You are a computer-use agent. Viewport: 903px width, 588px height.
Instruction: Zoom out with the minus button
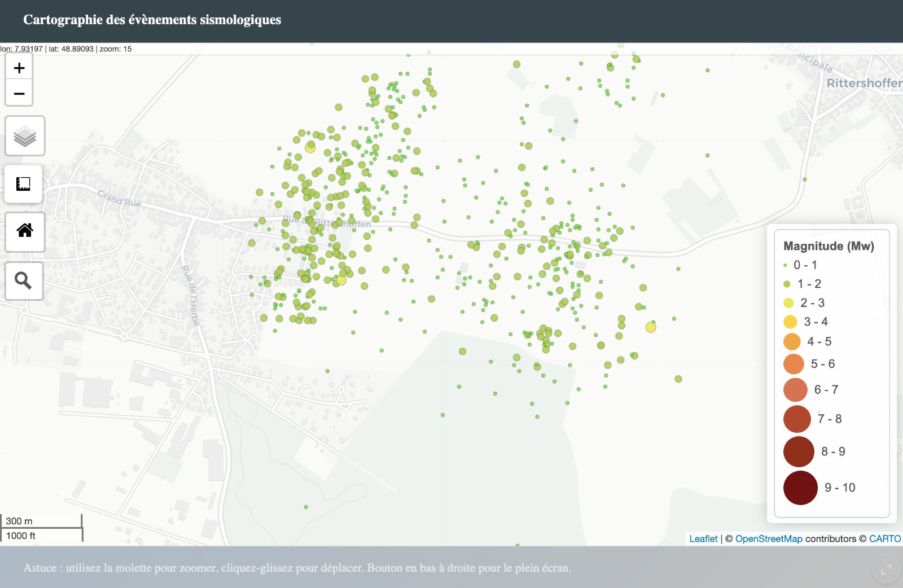(19, 94)
